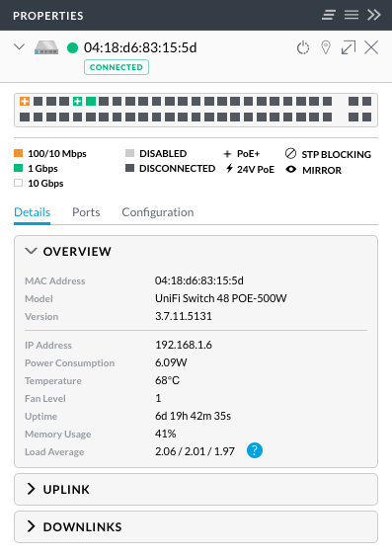The height and width of the screenshot is (556, 392).
Task: Click the 'STP BLOCKING' legend text
Action: [x=336, y=154]
